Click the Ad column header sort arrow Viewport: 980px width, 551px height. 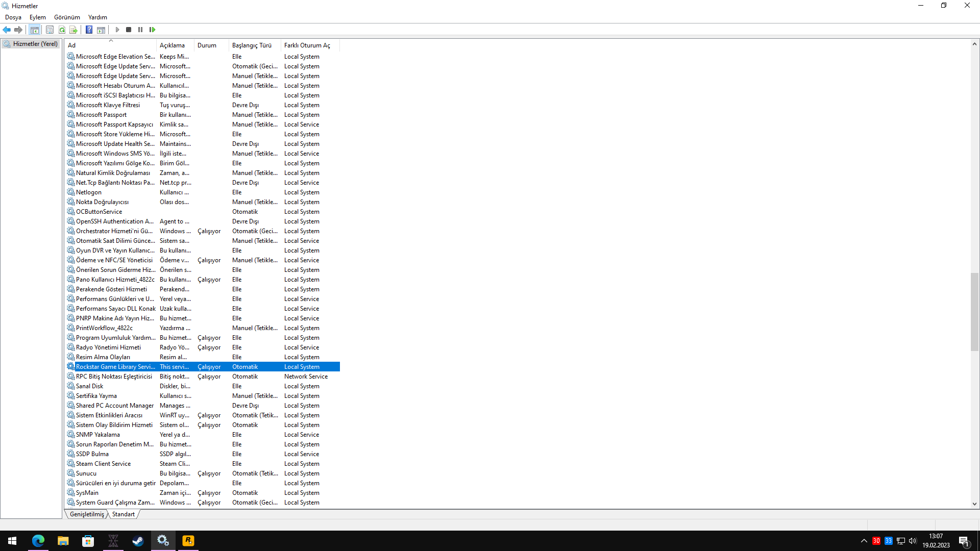coord(111,41)
